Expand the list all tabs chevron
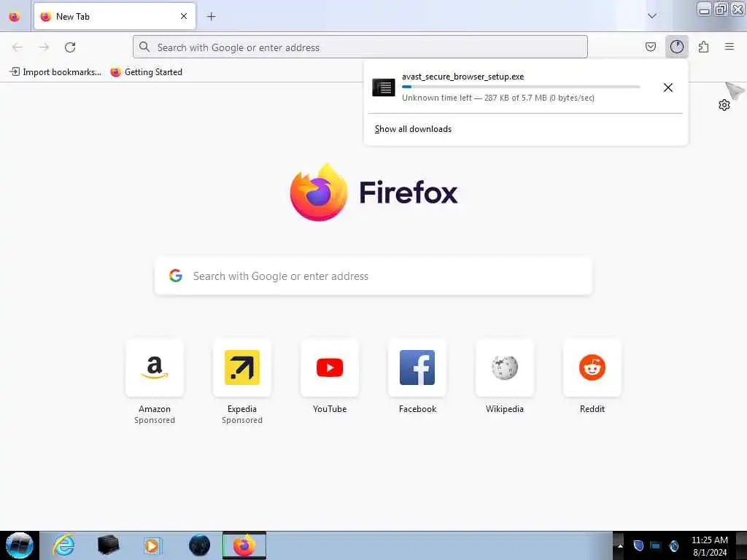The height and width of the screenshot is (560, 747). pos(651,16)
